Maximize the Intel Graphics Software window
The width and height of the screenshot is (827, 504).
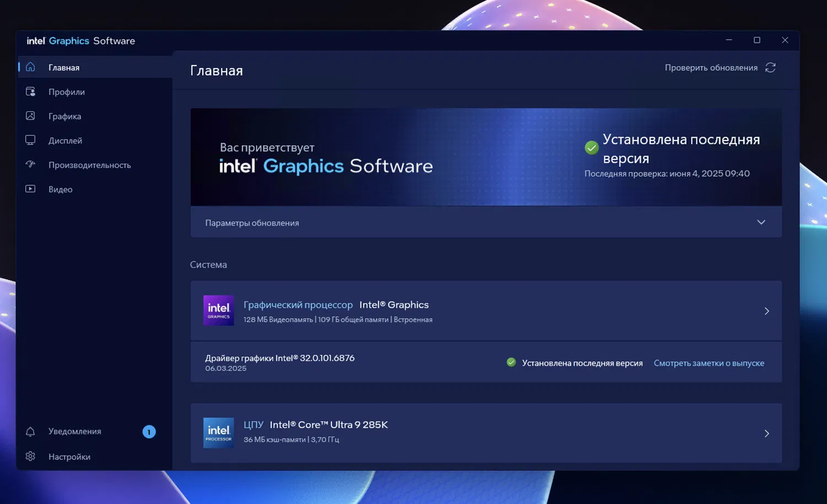(757, 40)
